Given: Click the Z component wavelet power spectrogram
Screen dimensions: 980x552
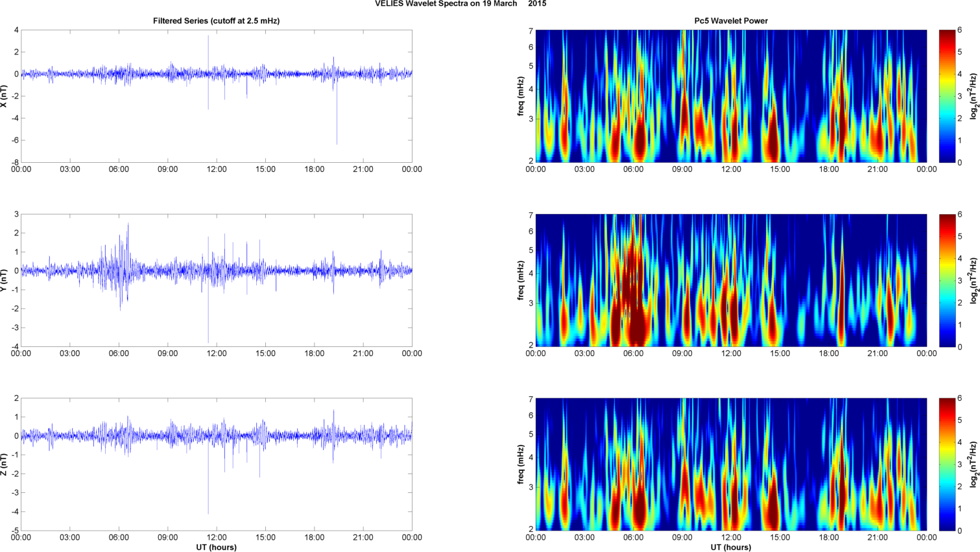Looking at the screenshot, I should tap(731, 464).
